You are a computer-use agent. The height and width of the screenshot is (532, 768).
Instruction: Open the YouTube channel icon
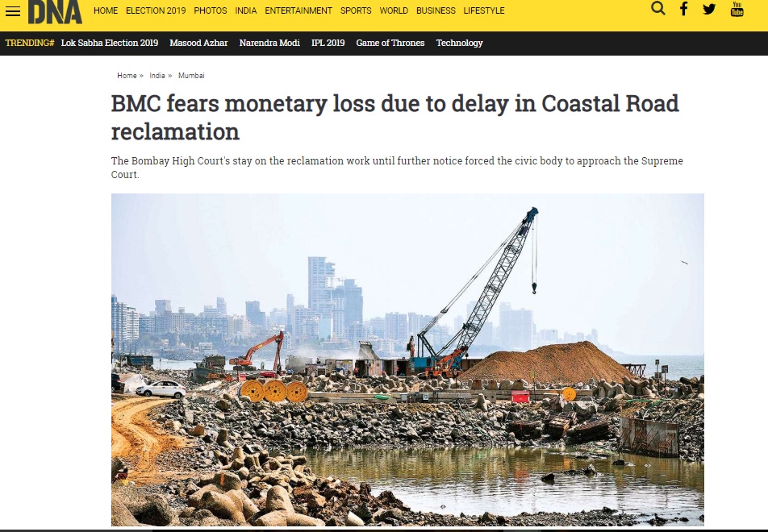coord(737,9)
